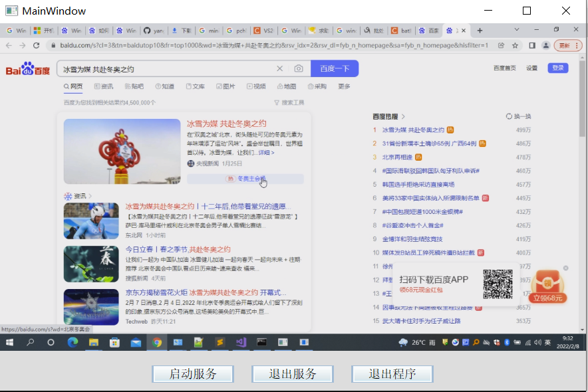This screenshot has height=392, width=588.
Task: Open the 搜索工具 filter
Action: 289,102
